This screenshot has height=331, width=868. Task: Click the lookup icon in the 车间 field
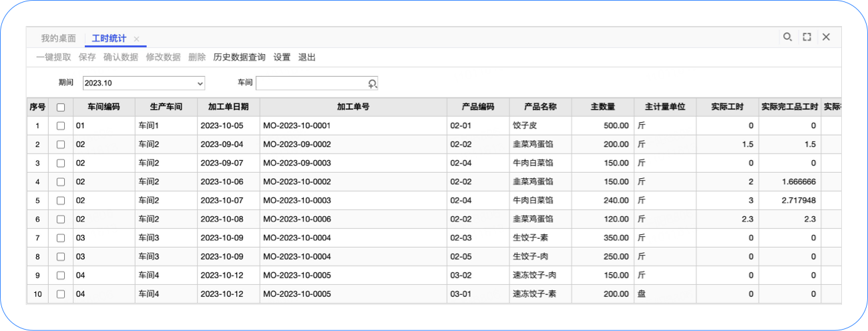click(373, 83)
